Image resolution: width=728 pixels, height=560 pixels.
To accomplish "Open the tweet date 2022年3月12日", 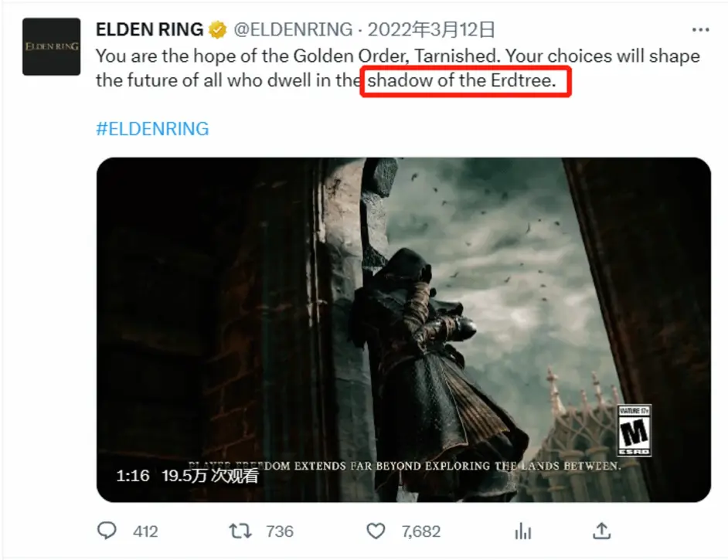I will (x=431, y=29).
